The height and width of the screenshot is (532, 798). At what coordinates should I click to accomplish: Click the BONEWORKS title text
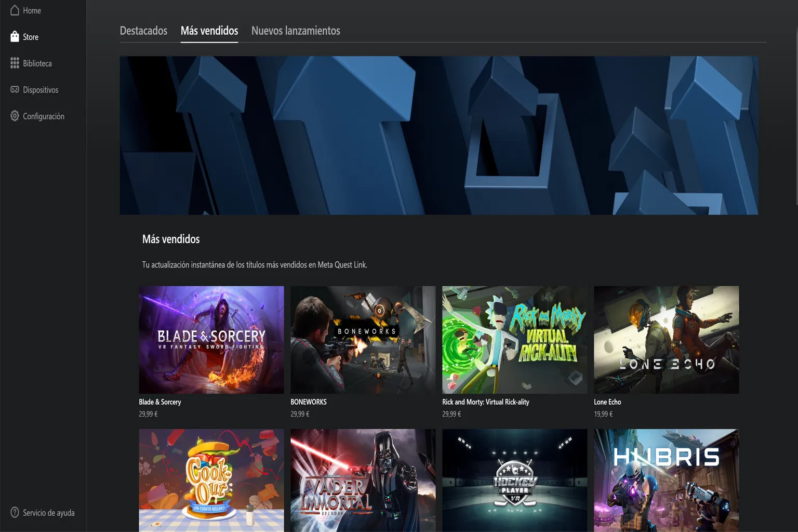click(309, 402)
